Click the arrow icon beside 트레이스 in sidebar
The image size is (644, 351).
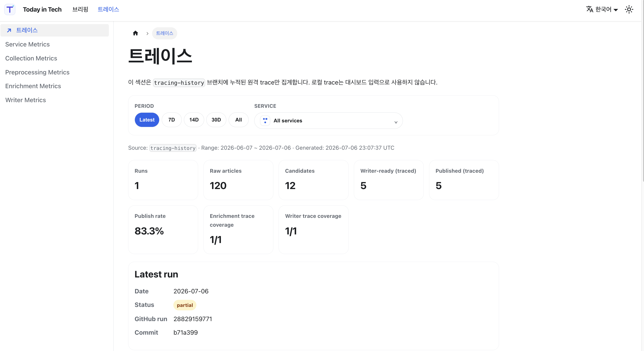coord(9,31)
